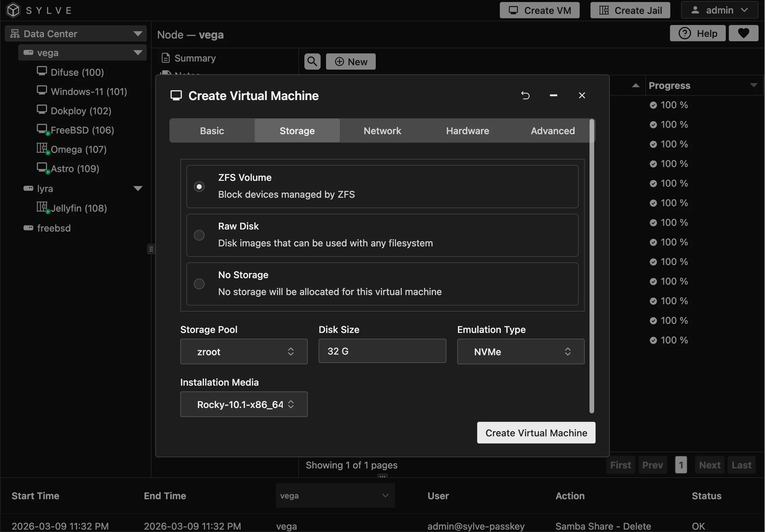The width and height of the screenshot is (765, 532).
Task: Click the Sylve cube logo
Action: 14,10
